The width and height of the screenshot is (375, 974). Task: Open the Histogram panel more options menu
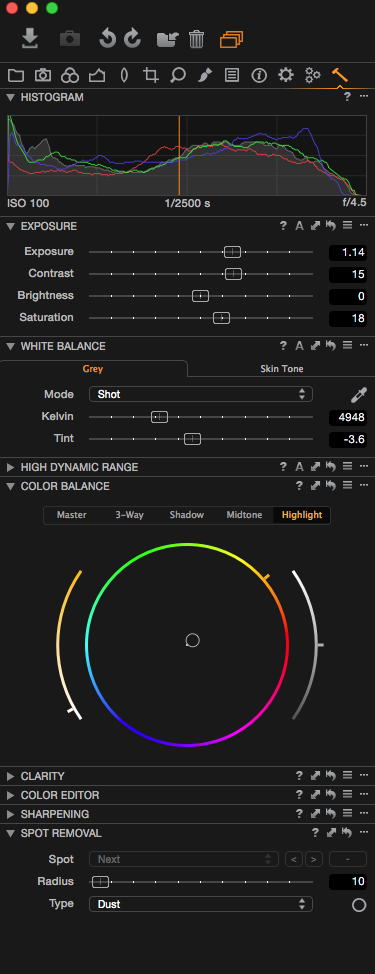click(x=364, y=97)
